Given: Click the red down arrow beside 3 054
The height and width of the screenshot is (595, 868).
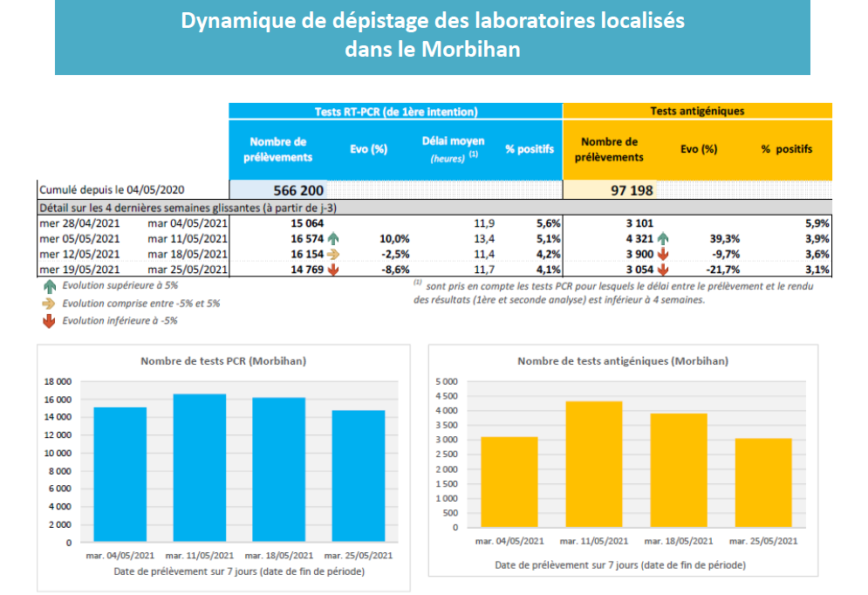Looking at the screenshot, I should (663, 270).
